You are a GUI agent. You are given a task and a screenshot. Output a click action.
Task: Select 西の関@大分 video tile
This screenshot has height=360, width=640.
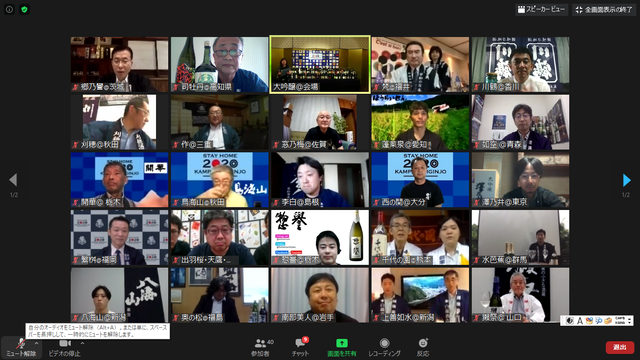(420, 180)
